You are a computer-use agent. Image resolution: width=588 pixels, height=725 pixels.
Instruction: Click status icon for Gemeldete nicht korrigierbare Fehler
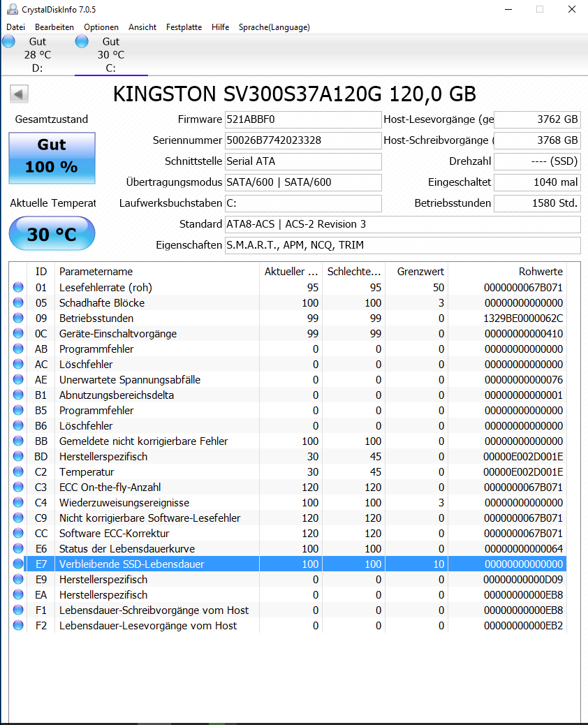tap(18, 441)
